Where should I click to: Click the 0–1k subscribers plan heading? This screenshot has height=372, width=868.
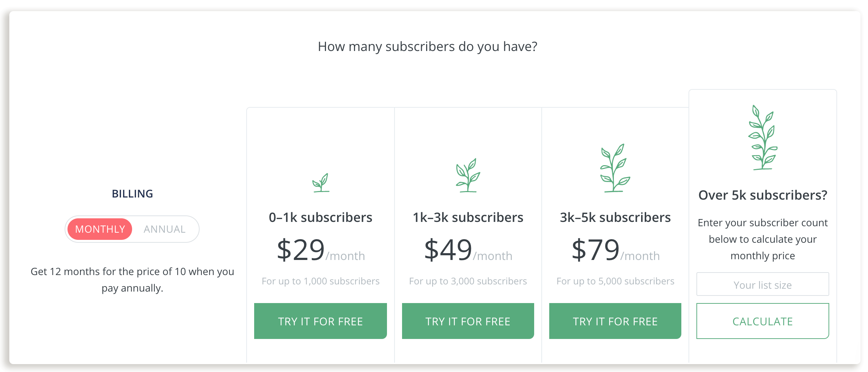click(321, 218)
